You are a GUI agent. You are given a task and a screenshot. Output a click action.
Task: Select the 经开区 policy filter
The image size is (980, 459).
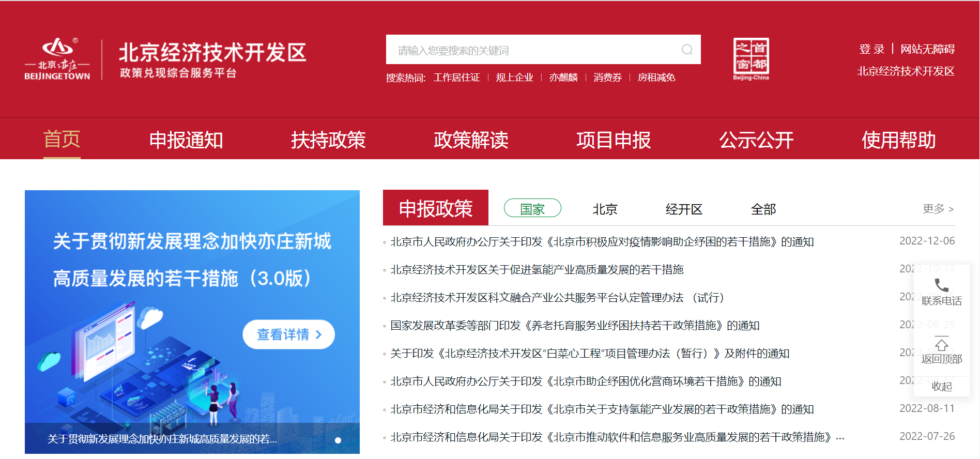click(x=684, y=209)
